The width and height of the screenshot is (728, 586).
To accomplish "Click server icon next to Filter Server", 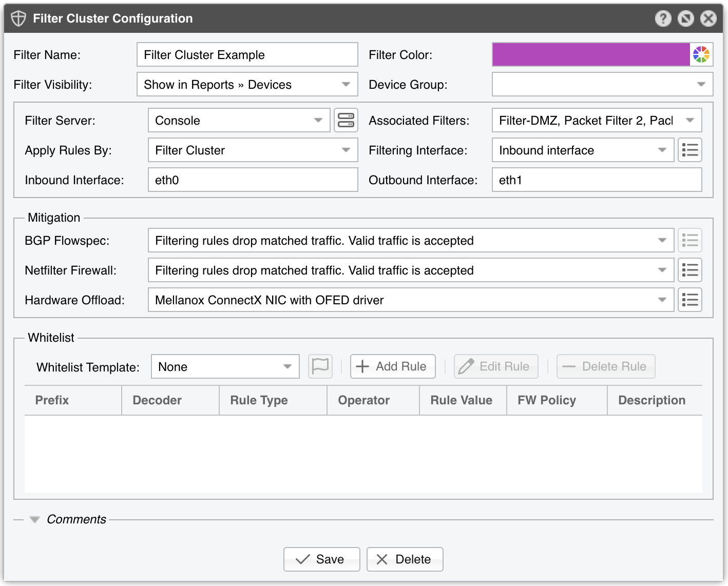I will (x=346, y=120).
